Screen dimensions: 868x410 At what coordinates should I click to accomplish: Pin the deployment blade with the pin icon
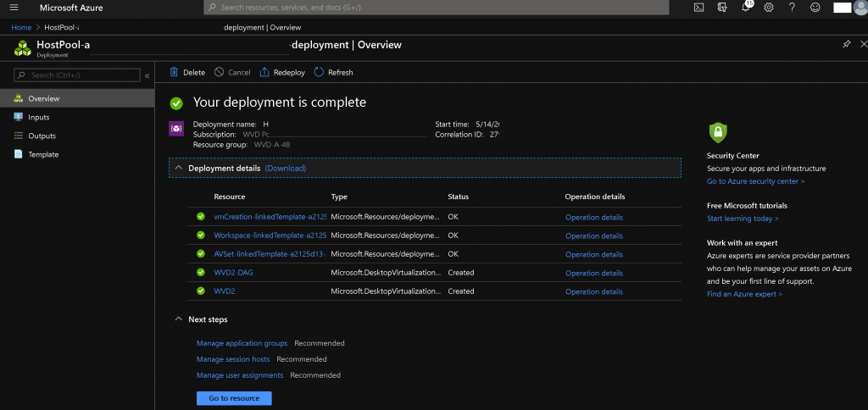(847, 44)
